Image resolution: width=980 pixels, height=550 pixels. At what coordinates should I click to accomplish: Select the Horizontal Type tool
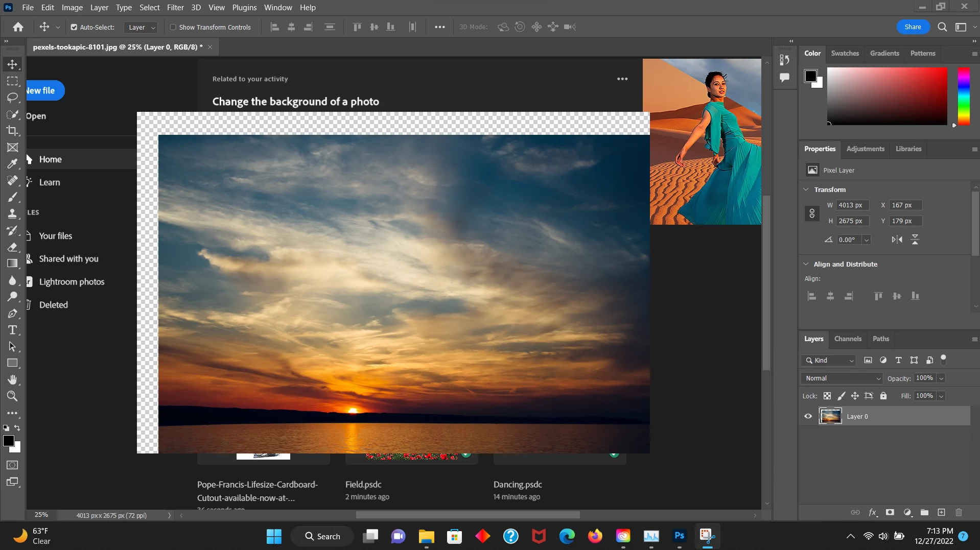[12, 330]
